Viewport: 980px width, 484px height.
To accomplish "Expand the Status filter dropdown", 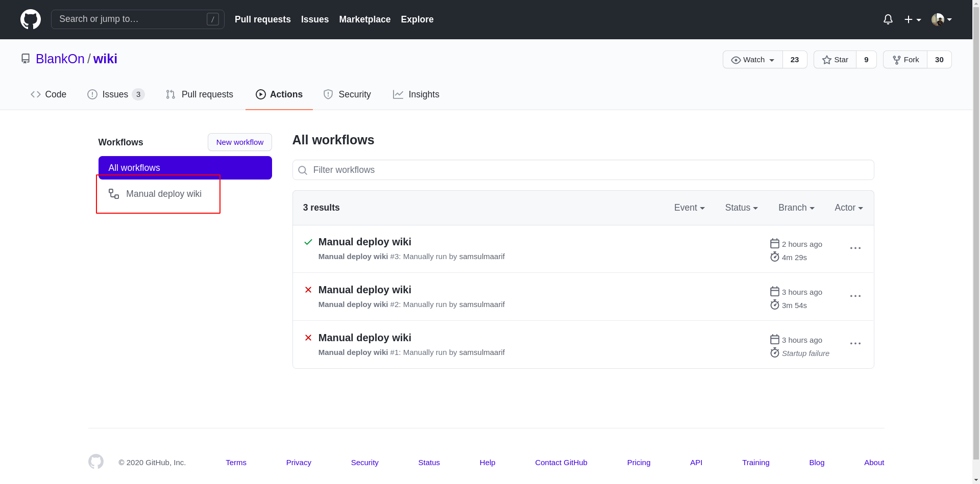I will pos(742,208).
